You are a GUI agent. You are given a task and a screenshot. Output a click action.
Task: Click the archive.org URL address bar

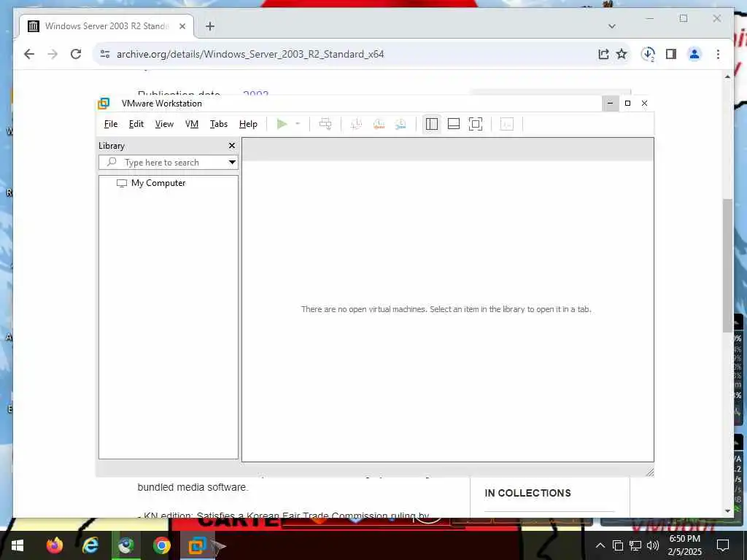(250, 54)
